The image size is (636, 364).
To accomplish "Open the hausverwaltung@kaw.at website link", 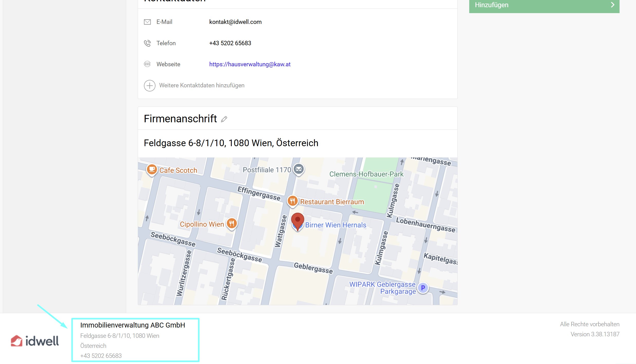I will coord(250,64).
